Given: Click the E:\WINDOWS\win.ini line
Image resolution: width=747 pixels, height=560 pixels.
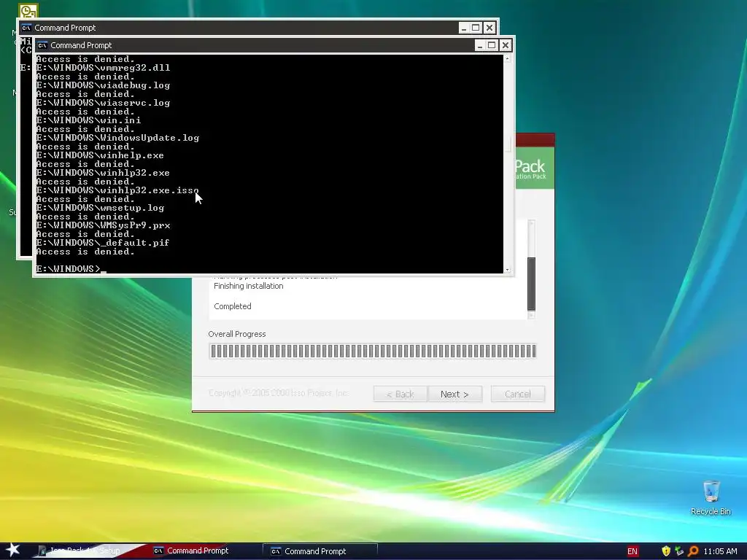Looking at the screenshot, I should pos(88,120).
